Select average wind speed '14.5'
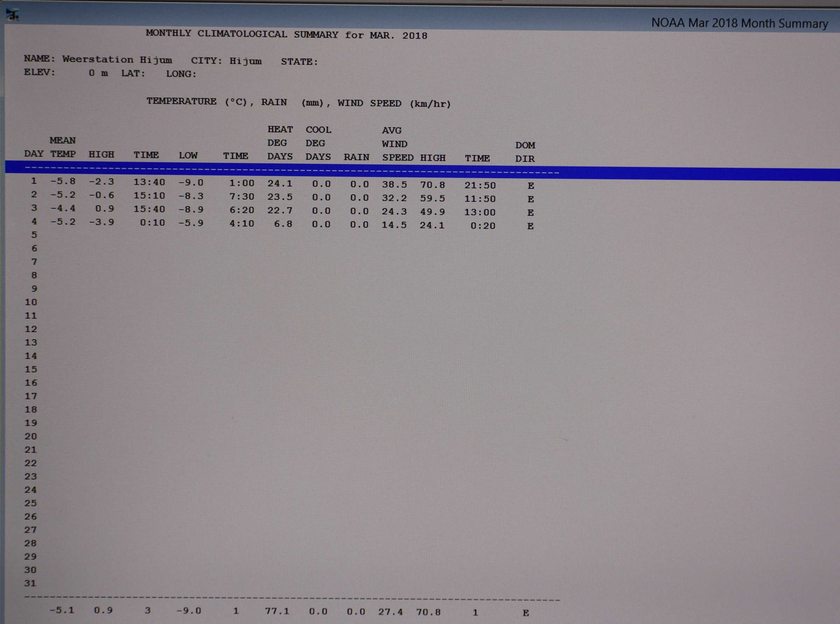The width and height of the screenshot is (840, 624). tap(394, 225)
